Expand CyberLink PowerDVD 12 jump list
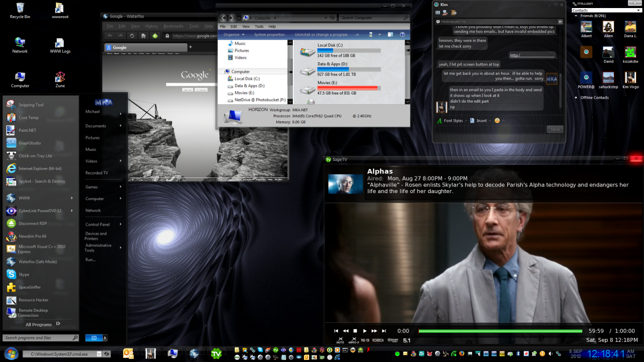644x362 pixels. pyautogui.click(x=72, y=211)
